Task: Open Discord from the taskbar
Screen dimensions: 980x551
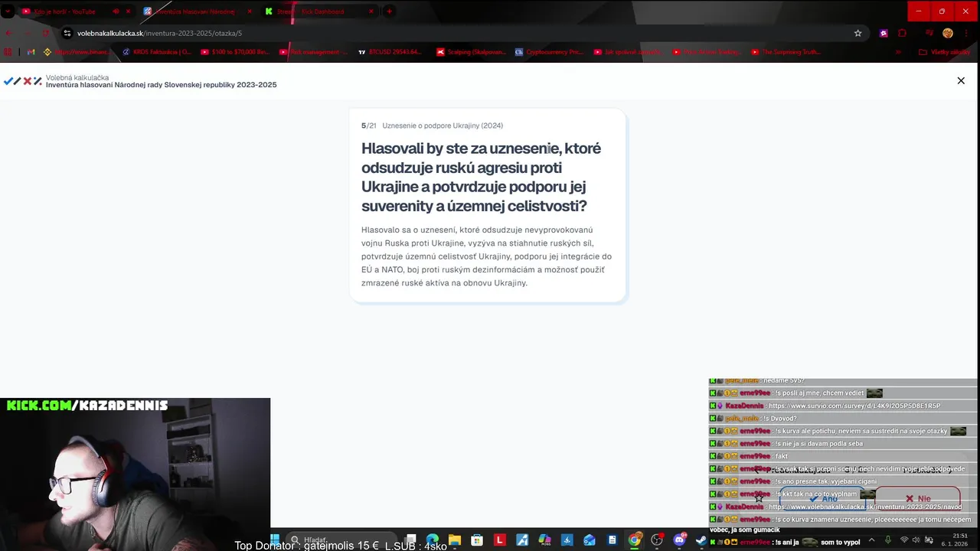Action: [679, 540]
